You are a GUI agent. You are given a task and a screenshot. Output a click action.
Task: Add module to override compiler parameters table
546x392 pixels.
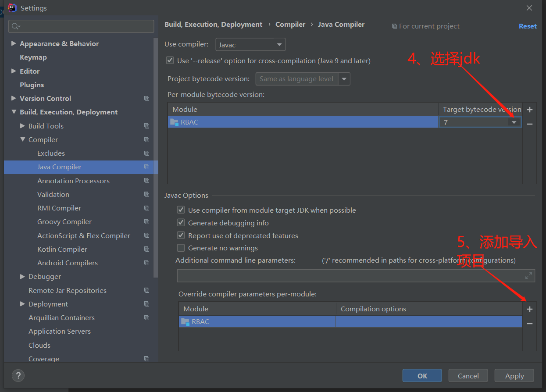[x=529, y=309]
